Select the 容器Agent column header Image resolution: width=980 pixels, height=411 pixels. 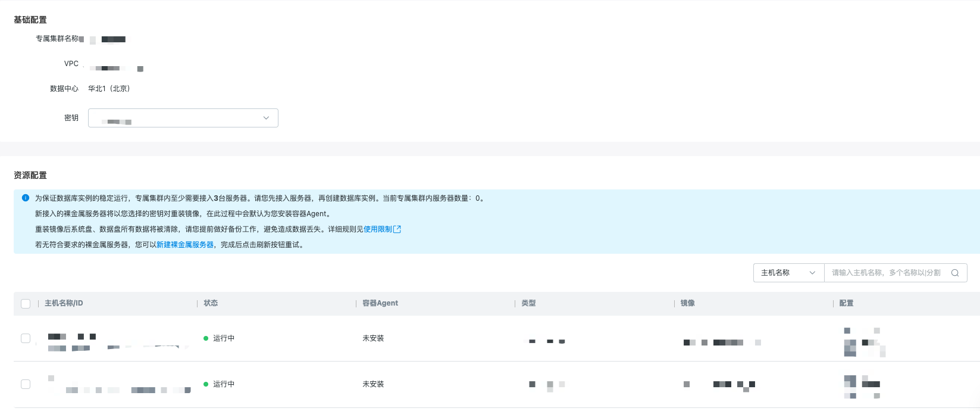click(x=380, y=303)
